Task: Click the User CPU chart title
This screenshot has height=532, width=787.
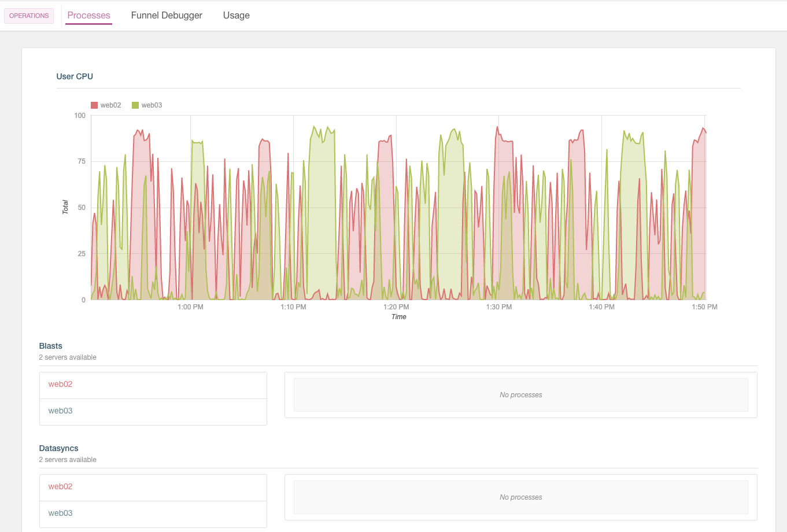Action: (75, 76)
